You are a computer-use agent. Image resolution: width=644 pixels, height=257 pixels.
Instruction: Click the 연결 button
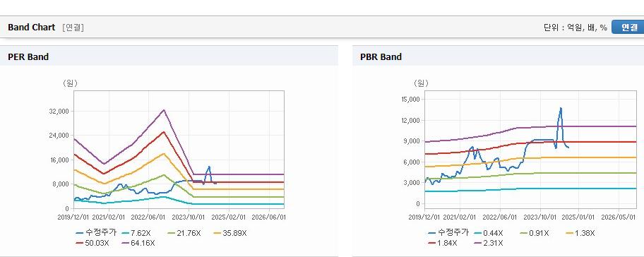point(628,27)
